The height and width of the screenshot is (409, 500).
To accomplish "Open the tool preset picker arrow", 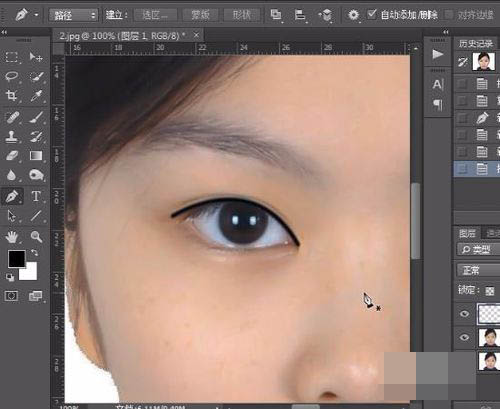I will pyautogui.click(x=36, y=15).
